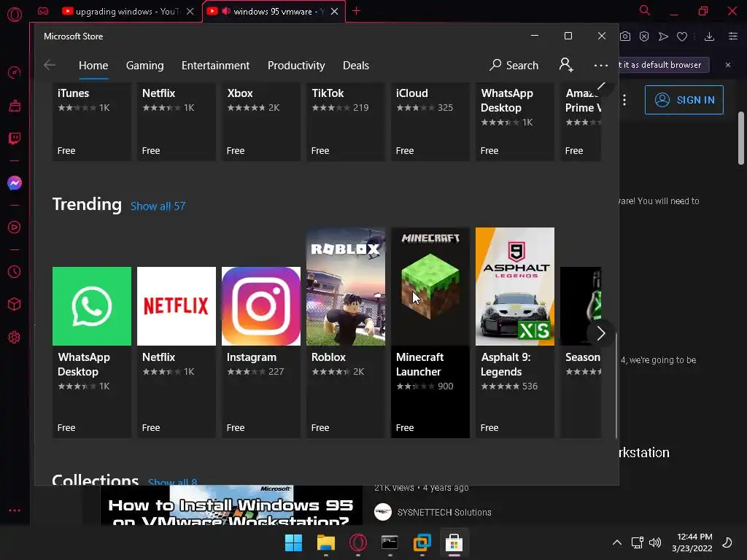Screen dimensions: 747x560
Task: Open the WhatsApp Desktop card in top row
Action: (x=515, y=122)
